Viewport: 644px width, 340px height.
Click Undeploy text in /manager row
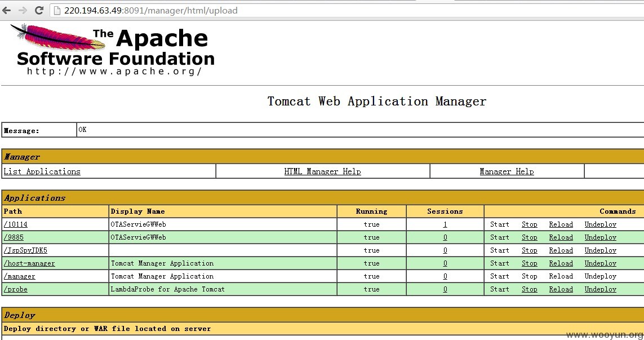click(x=601, y=276)
